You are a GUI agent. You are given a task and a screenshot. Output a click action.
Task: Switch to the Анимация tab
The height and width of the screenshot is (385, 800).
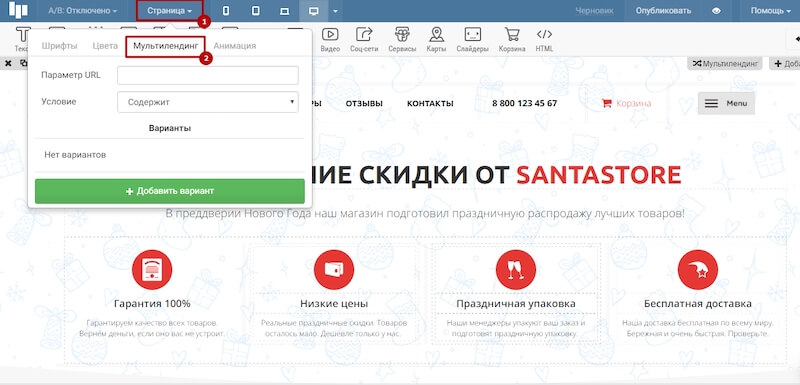pyautogui.click(x=235, y=46)
